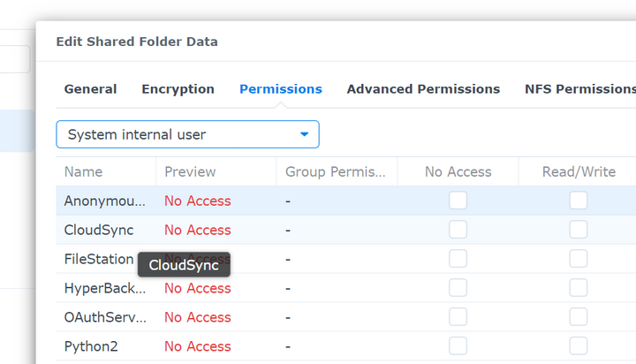Switch to NFS Permissions tab
This screenshot has height=364, width=636.
tap(579, 89)
